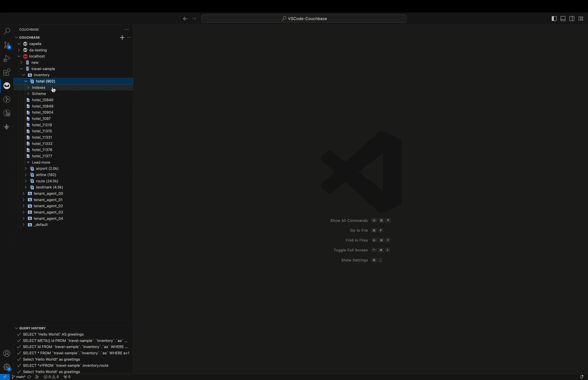Open history query on inventory.route

(x=73, y=365)
